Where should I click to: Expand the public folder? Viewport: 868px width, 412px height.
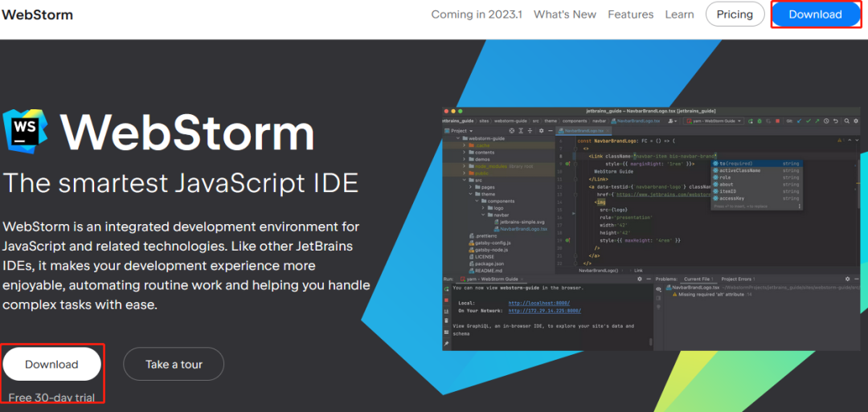click(465, 173)
